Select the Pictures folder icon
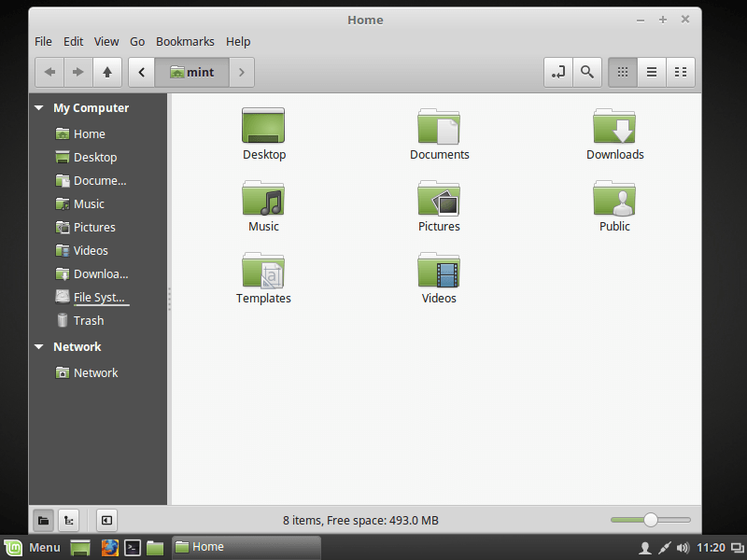The image size is (747, 560). click(x=439, y=198)
